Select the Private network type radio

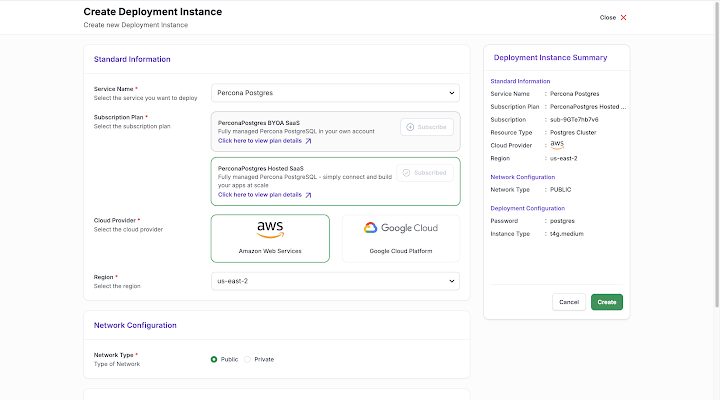point(248,359)
